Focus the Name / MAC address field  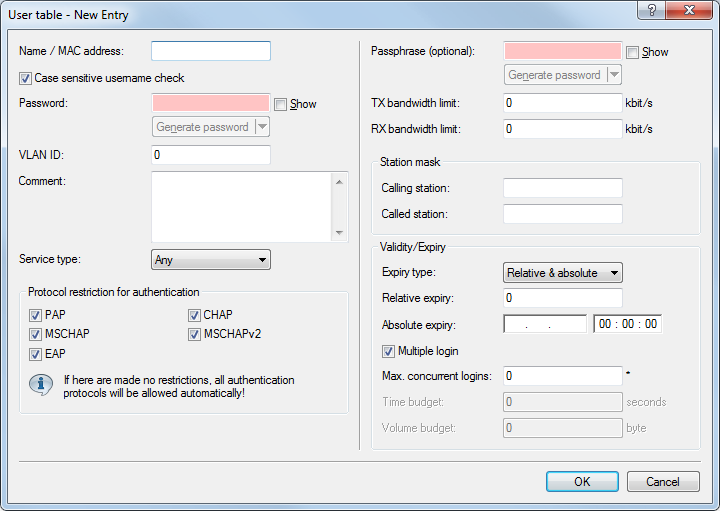pos(211,51)
